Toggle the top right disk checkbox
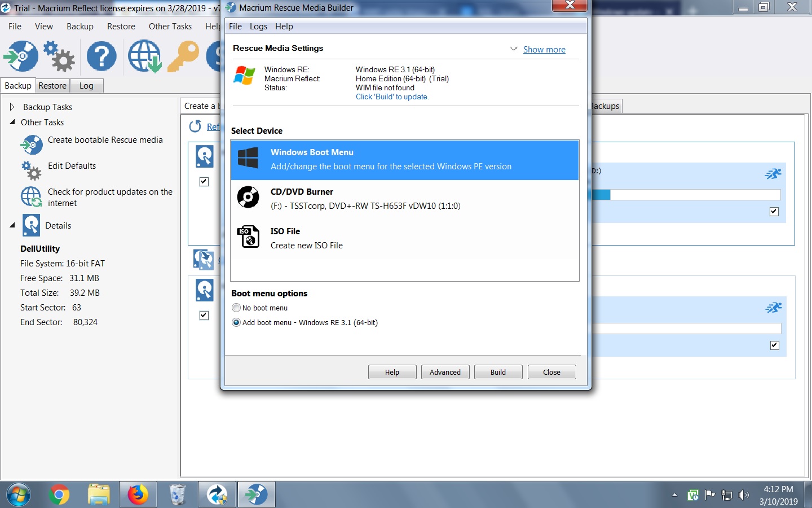This screenshot has height=508, width=812. coord(774,212)
